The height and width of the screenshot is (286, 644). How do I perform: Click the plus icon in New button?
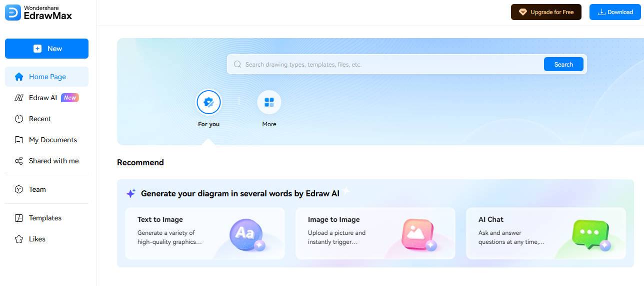pyautogui.click(x=37, y=49)
